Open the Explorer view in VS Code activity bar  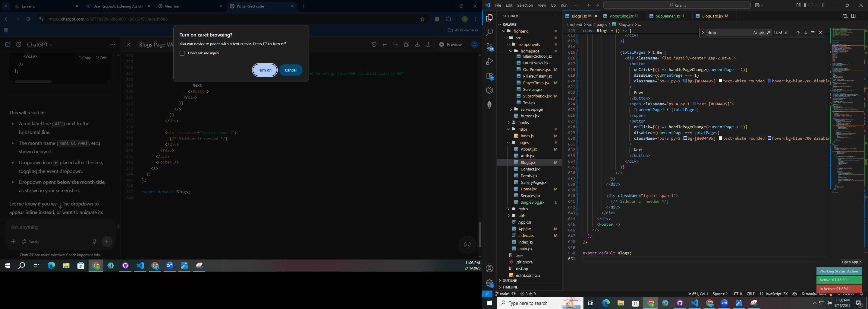tap(489, 18)
